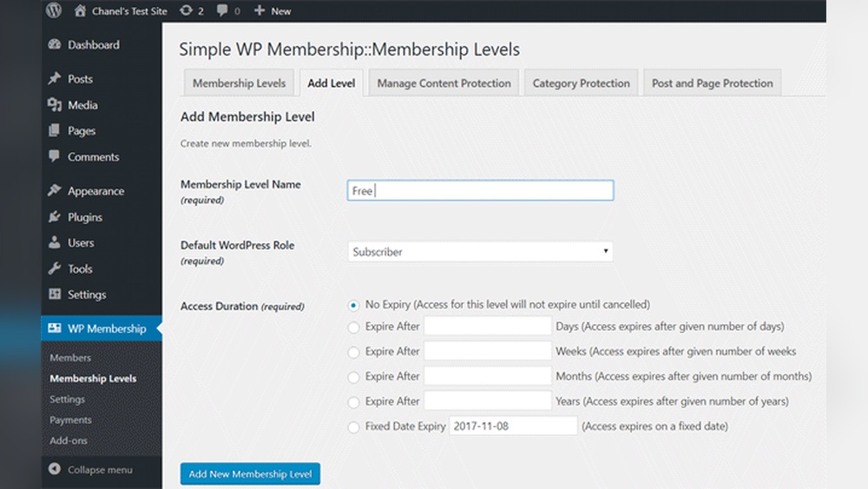This screenshot has height=489, width=868.
Task: Open the Plugins plug icon
Action: 56,217
